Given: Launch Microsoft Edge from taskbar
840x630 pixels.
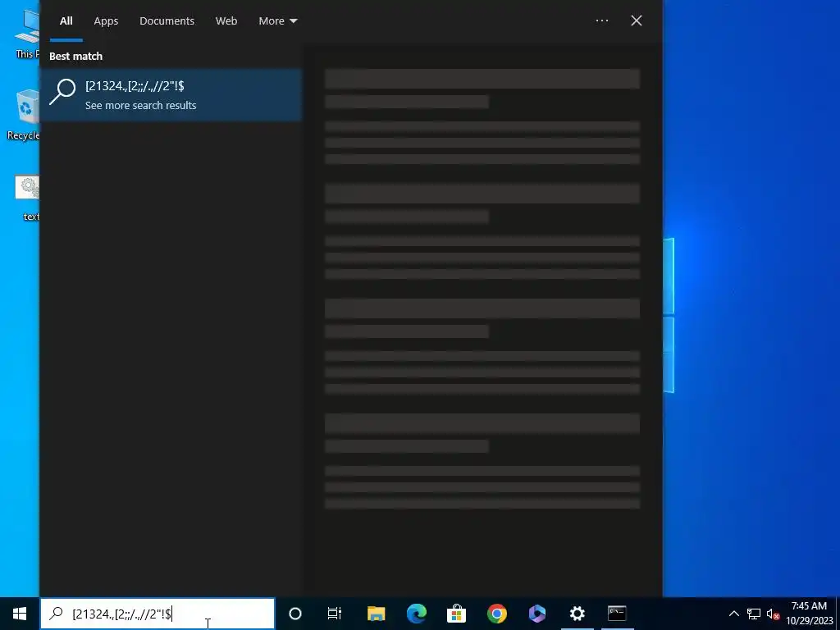Looking at the screenshot, I should [x=416, y=614].
